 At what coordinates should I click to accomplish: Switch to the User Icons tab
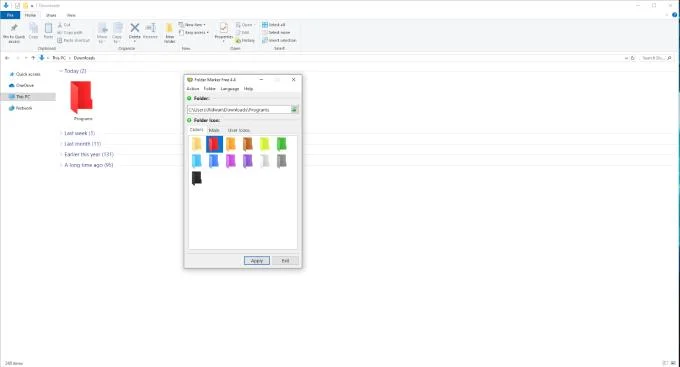click(239, 130)
